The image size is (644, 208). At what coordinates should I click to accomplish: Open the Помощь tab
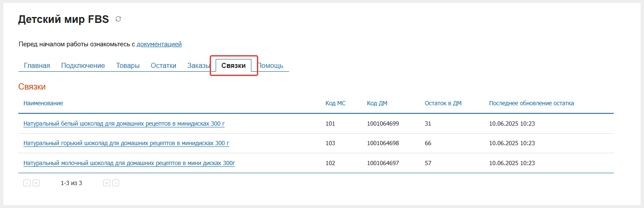271,65
